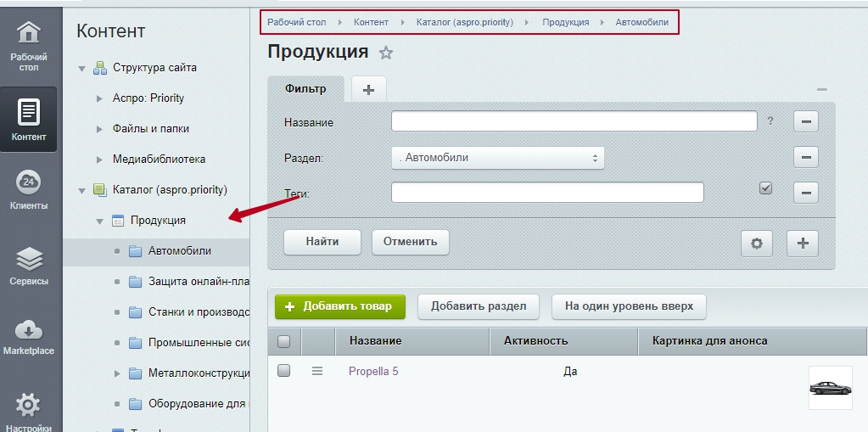
Task: Click into the Теги filter input
Action: click(x=547, y=193)
